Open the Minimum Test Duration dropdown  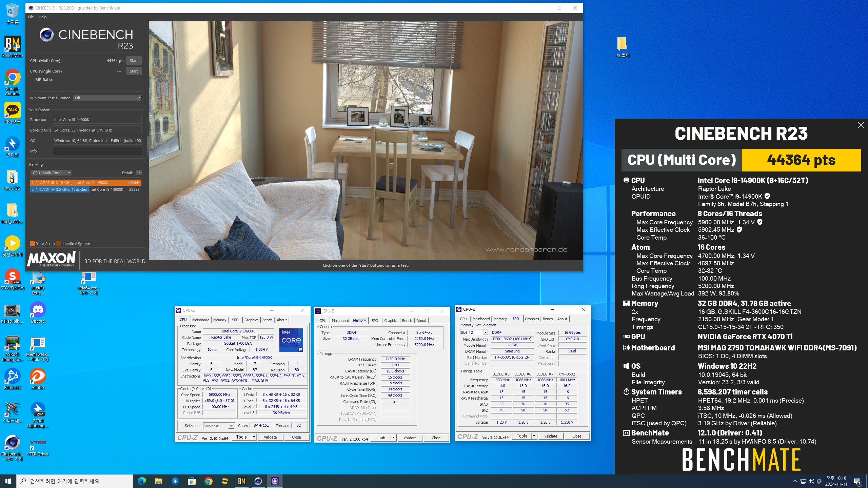pos(107,98)
